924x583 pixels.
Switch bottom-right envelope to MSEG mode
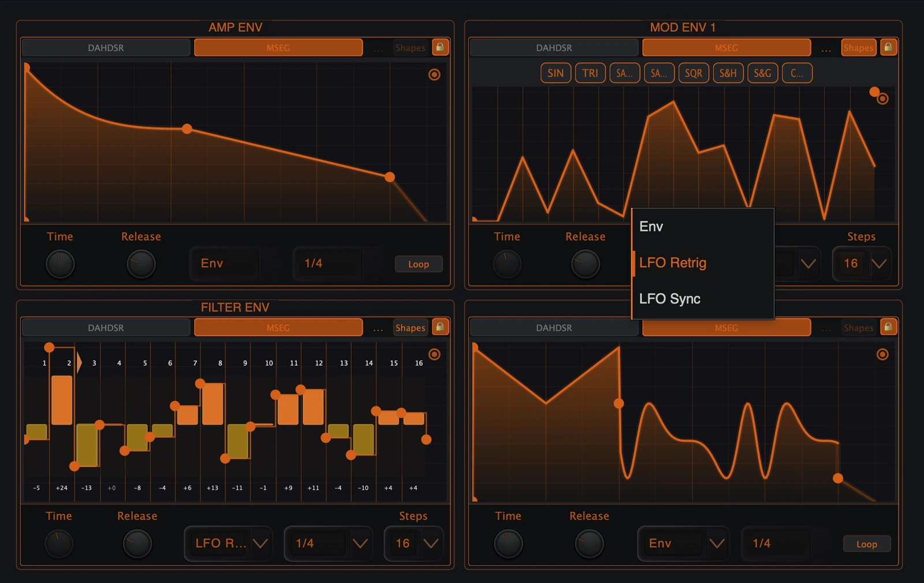tap(726, 328)
